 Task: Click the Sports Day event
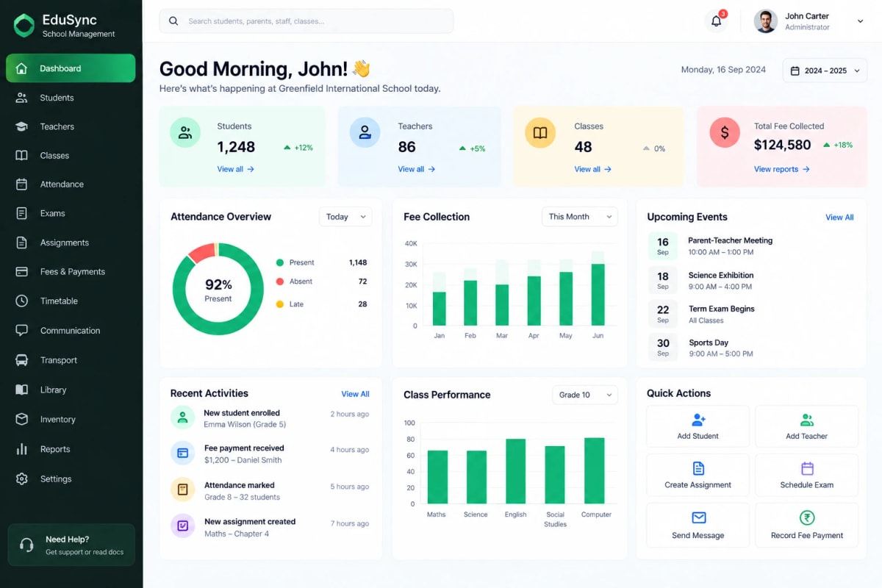coord(752,348)
